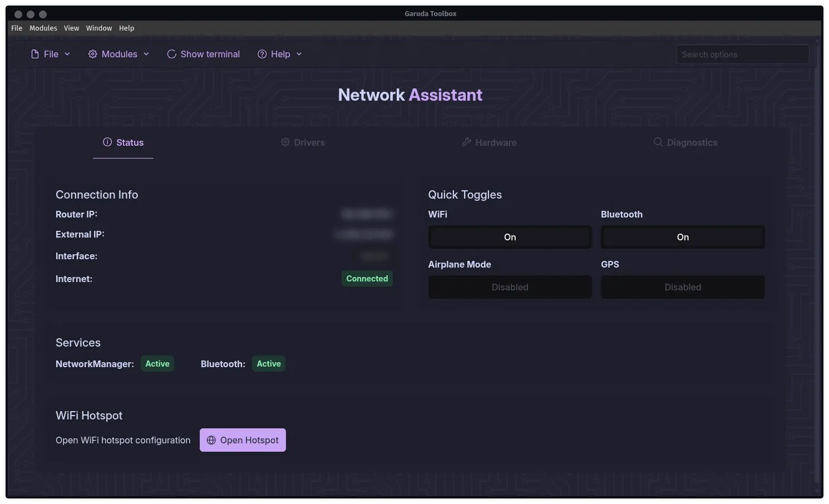The width and height of the screenshot is (829, 504).
Task: Open the Window menu
Action: (99, 28)
